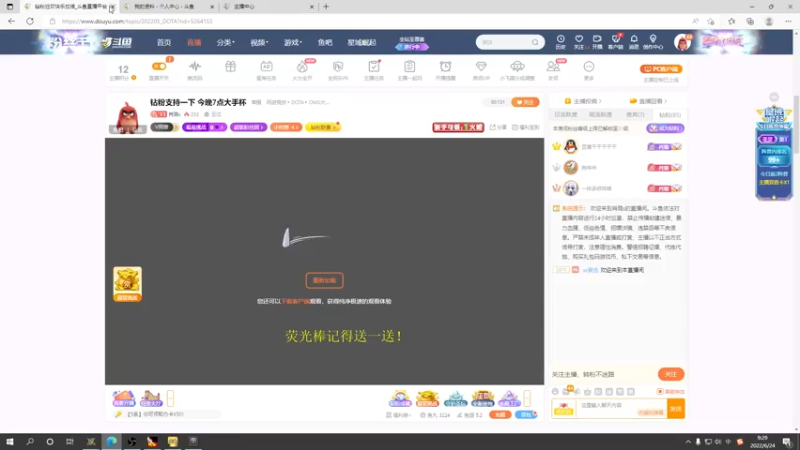Open the flame 火力全开 icon
Viewport: 800px width, 450px height.
302,70
